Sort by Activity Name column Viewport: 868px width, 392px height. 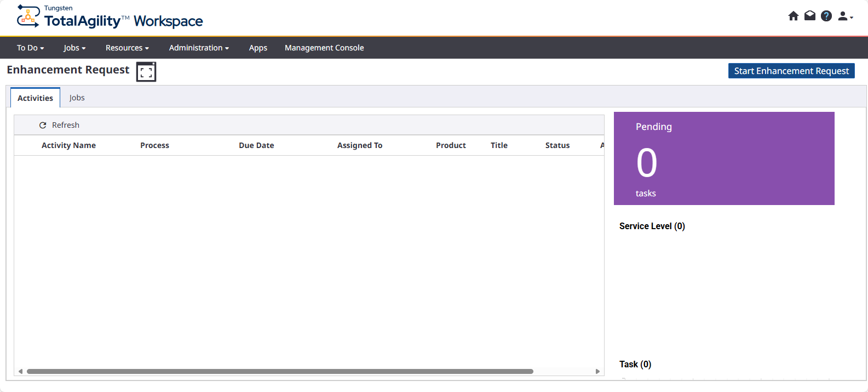(x=68, y=145)
